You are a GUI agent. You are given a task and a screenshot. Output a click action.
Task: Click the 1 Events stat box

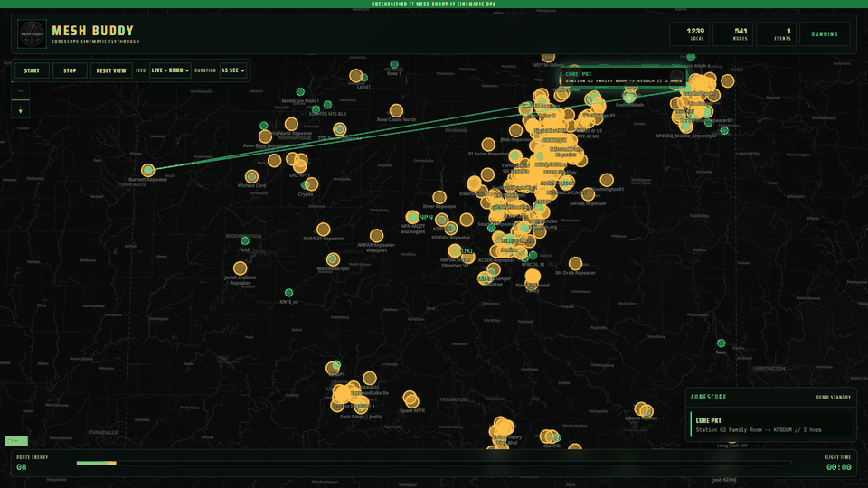[776, 34]
